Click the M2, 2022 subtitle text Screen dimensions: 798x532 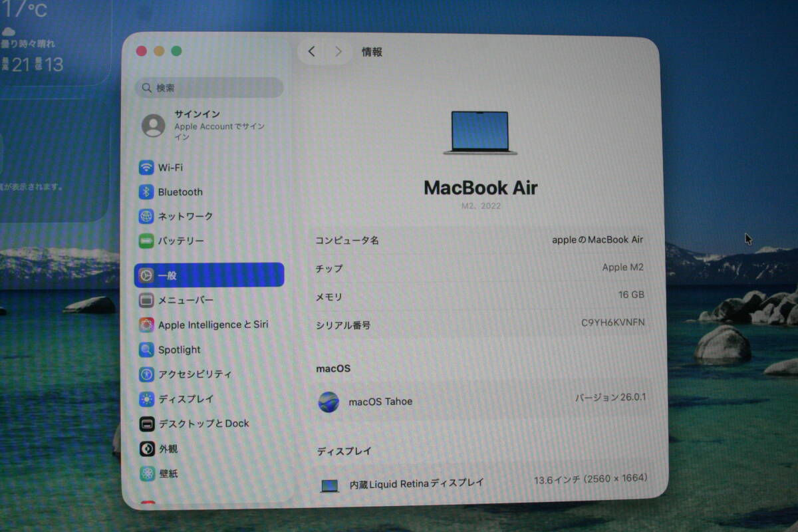(x=481, y=206)
